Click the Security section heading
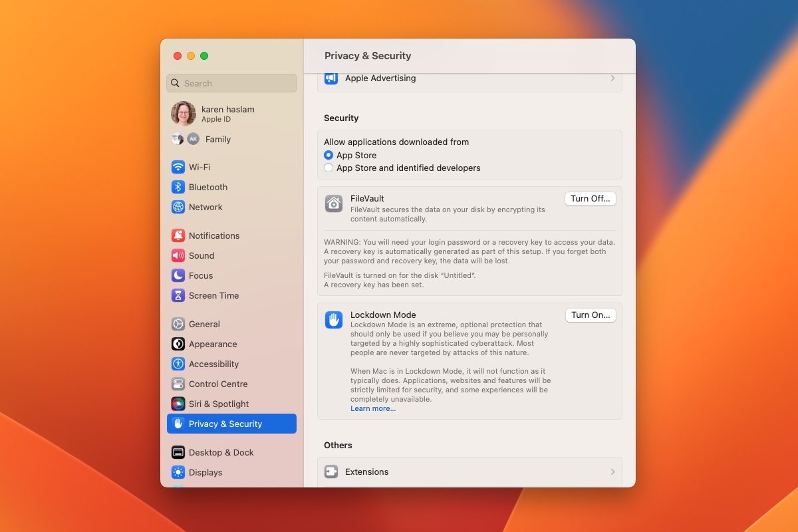798x532 pixels. coord(341,118)
